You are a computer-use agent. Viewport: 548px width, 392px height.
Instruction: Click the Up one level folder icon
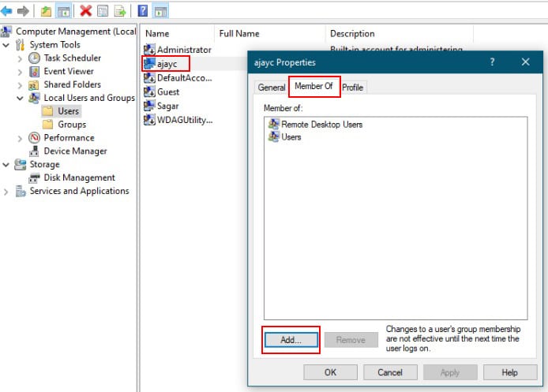[46, 11]
